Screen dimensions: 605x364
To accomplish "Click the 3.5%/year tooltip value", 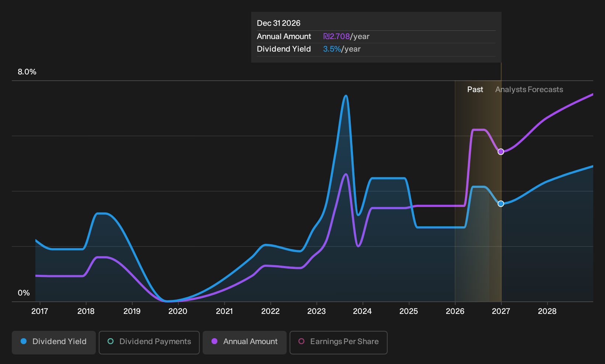I will pyautogui.click(x=342, y=49).
